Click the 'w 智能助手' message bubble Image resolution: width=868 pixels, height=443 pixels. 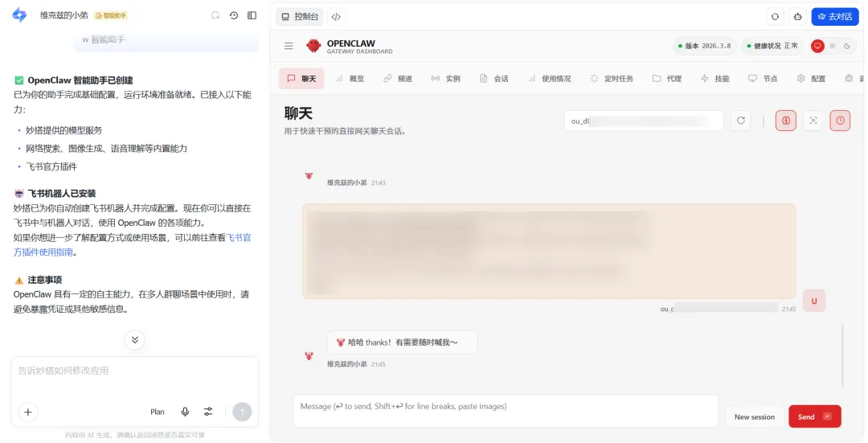point(166,41)
